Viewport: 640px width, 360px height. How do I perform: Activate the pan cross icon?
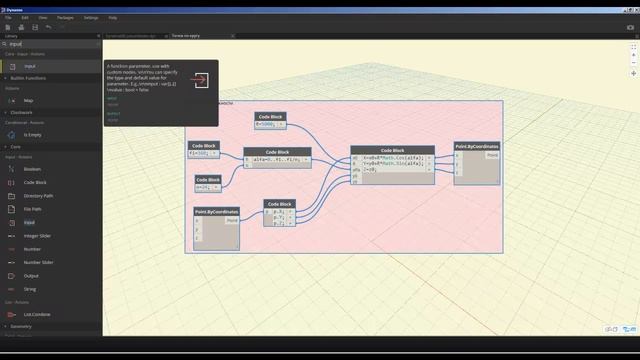(x=633, y=73)
